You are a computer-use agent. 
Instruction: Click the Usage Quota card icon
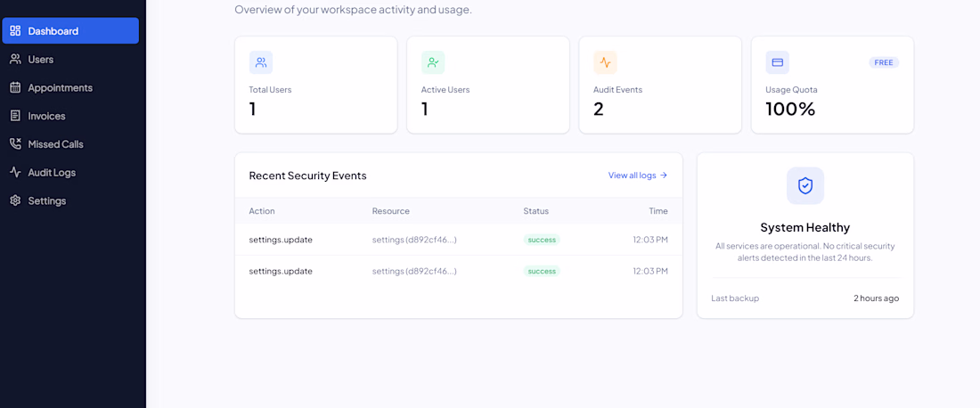778,62
